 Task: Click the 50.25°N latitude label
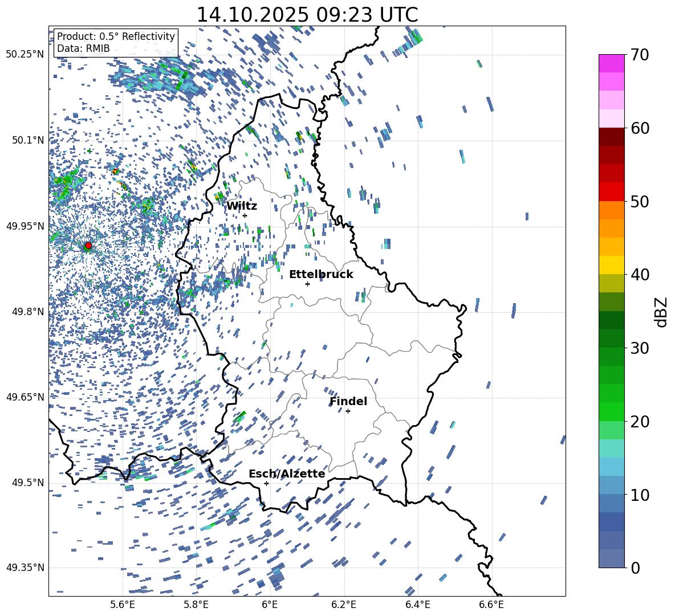coord(25,55)
